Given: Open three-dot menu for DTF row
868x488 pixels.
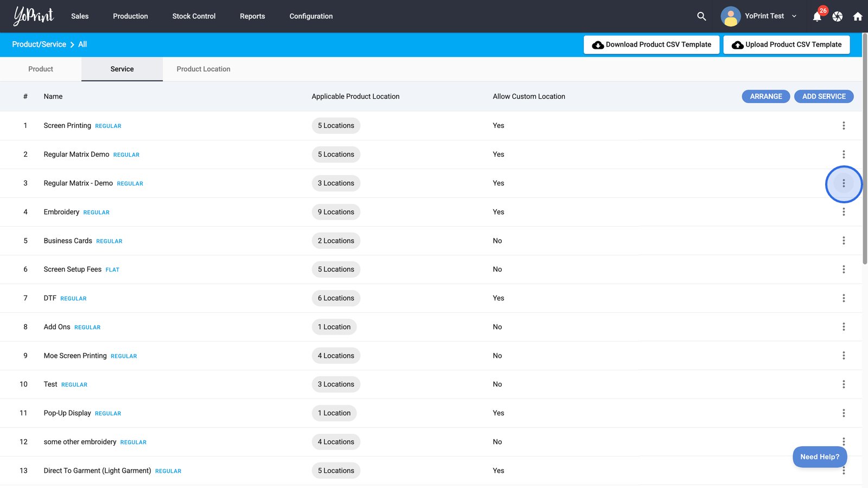Looking at the screenshot, I should [844, 298].
